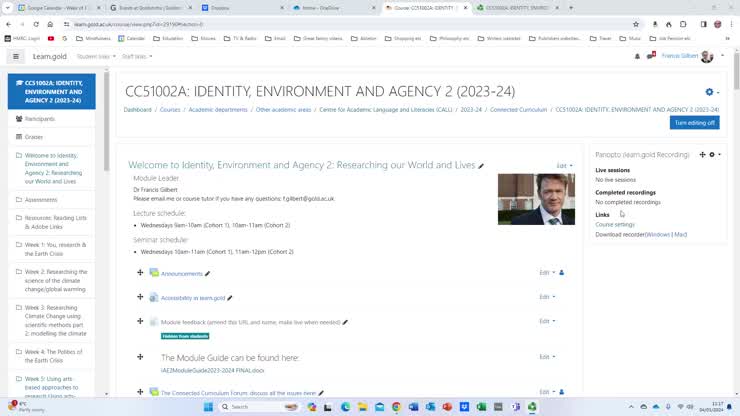Select Participants in the sidebar
Image resolution: width=740 pixels, height=416 pixels.
coord(40,119)
